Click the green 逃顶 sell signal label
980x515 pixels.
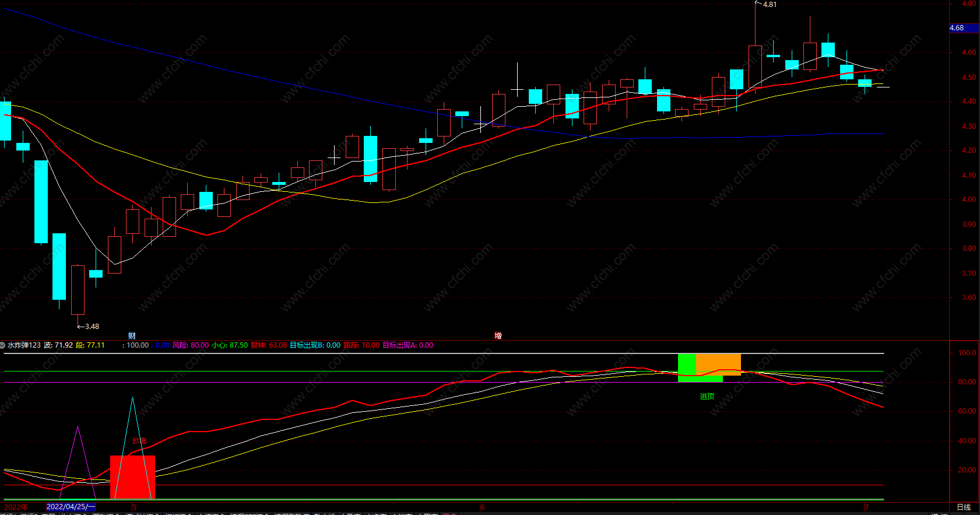707,397
